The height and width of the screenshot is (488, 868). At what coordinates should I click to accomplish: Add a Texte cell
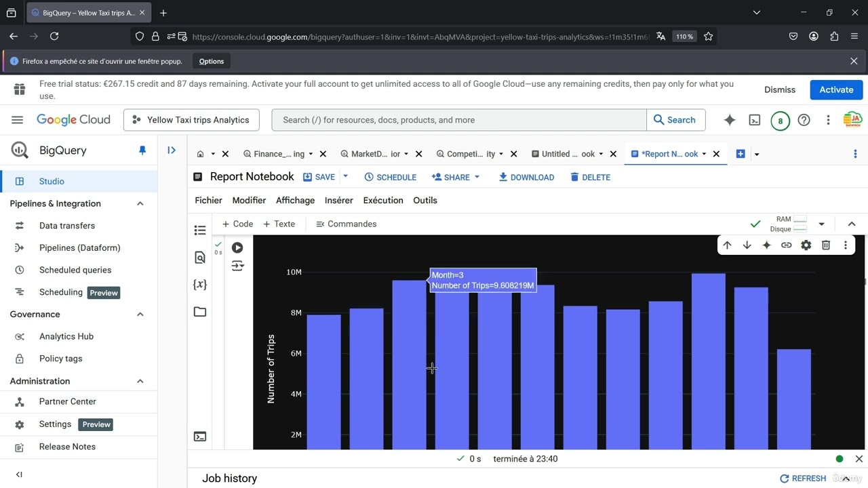pyautogui.click(x=279, y=224)
